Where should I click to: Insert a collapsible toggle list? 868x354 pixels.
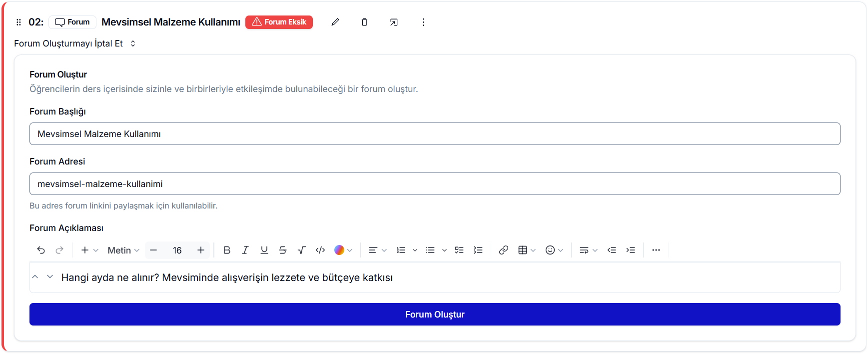click(478, 250)
